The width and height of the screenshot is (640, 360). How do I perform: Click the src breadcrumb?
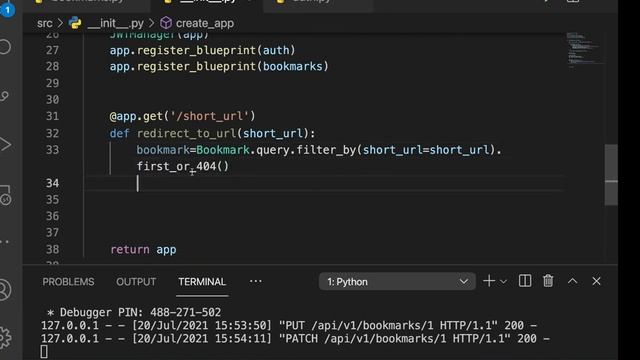pyautogui.click(x=44, y=23)
